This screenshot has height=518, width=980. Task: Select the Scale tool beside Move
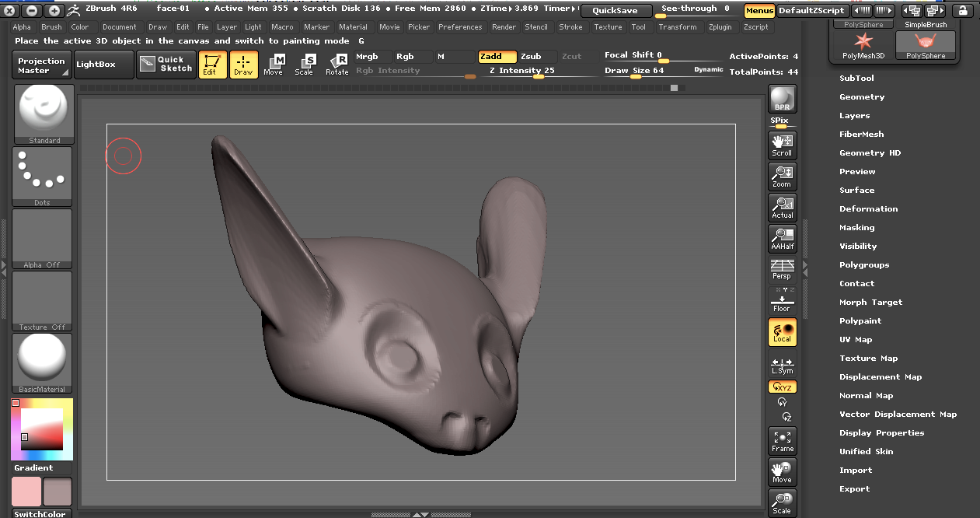click(x=304, y=65)
